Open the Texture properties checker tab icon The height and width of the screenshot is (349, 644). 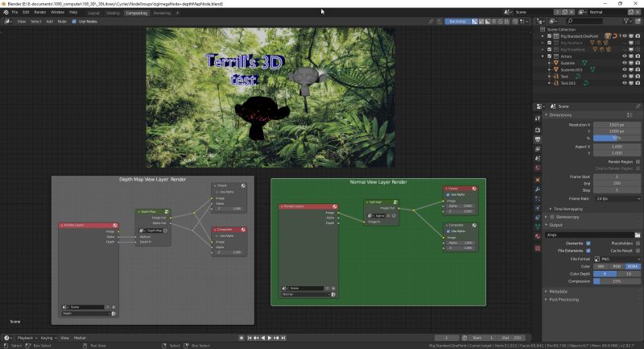pyautogui.click(x=538, y=248)
